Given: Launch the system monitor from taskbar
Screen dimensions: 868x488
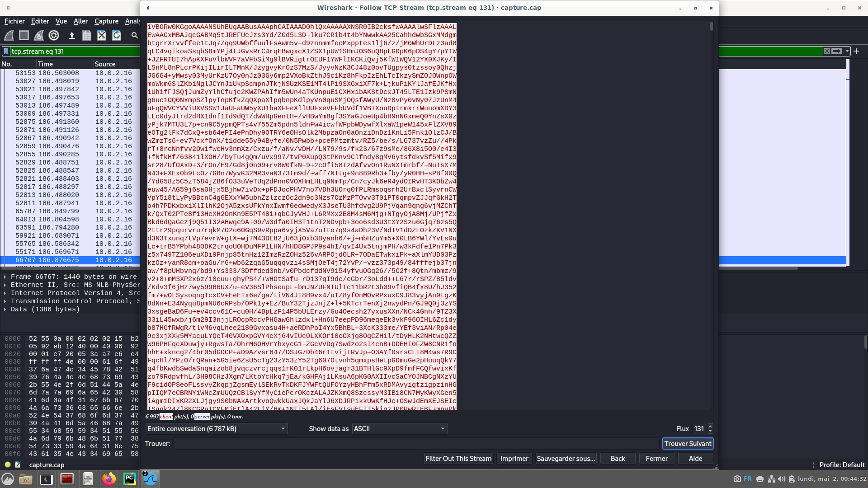Looking at the screenshot, I should (x=47, y=479).
